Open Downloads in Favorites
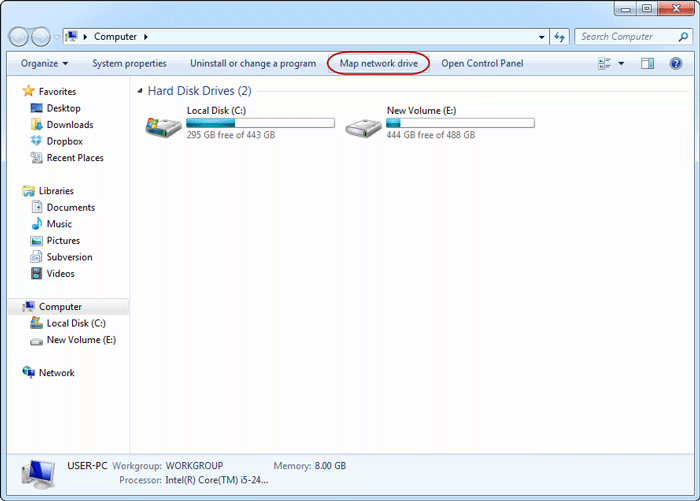This screenshot has width=700, height=501. pos(70,125)
